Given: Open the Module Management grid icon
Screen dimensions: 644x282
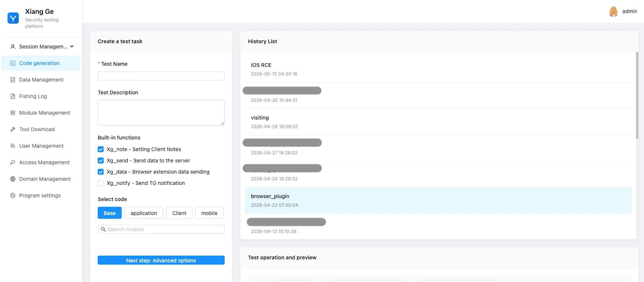Looking at the screenshot, I should coord(13,113).
